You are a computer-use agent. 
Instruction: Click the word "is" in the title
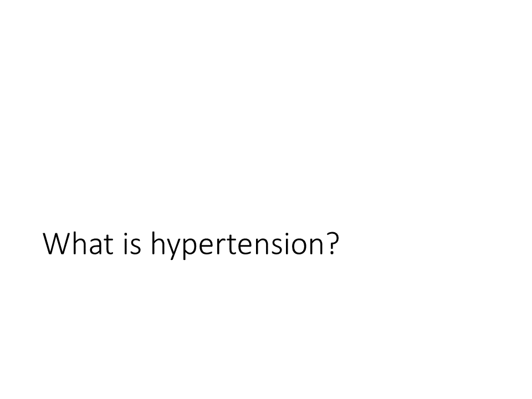(x=132, y=243)
